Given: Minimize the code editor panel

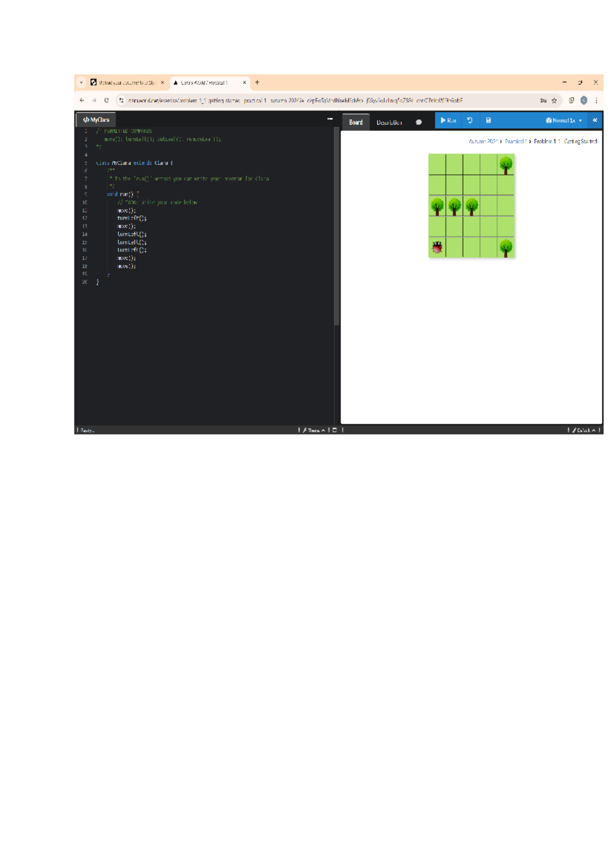Looking at the screenshot, I should 330,119.
